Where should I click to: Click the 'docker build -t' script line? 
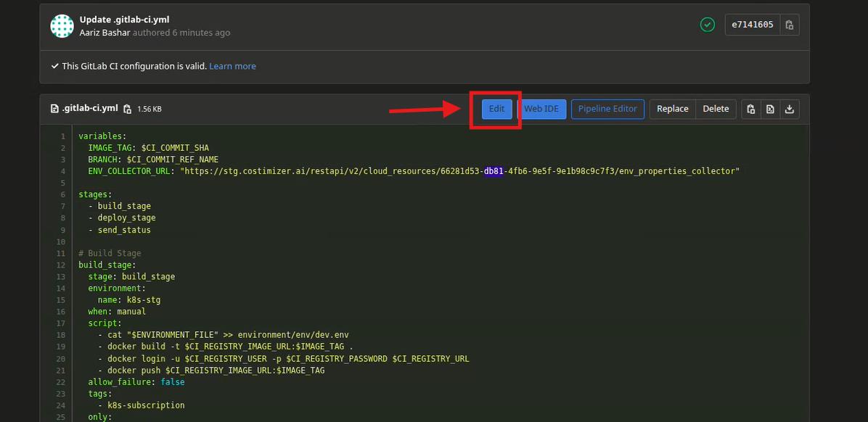coord(225,347)
